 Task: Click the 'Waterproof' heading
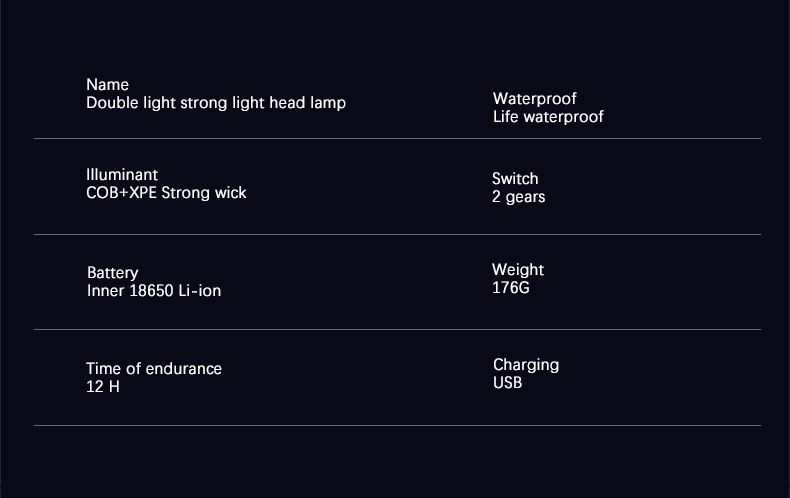(x=535, y=99)
